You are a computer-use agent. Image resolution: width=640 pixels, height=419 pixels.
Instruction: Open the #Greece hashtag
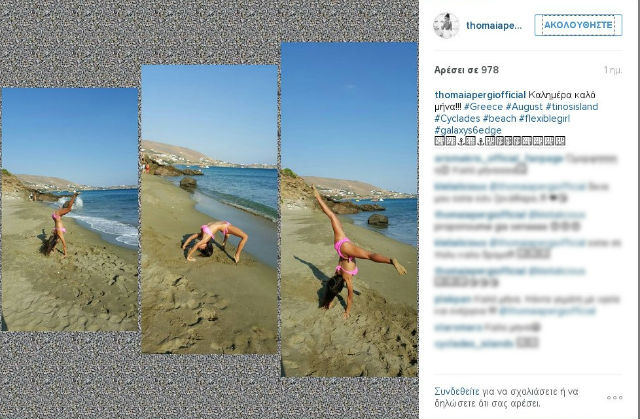pyautogui.click(x=483, y=106)
